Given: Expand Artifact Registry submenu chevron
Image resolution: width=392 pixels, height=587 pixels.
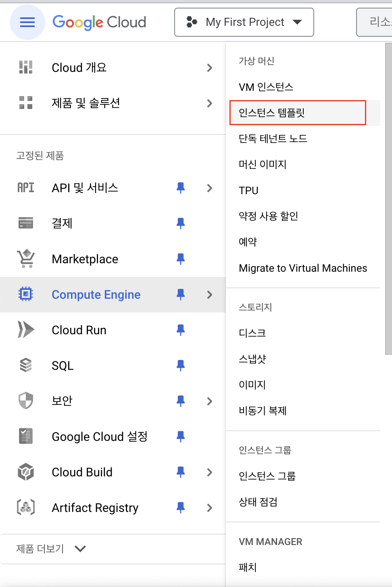Looking at the screenshot, I should click(x=209, y=508).
